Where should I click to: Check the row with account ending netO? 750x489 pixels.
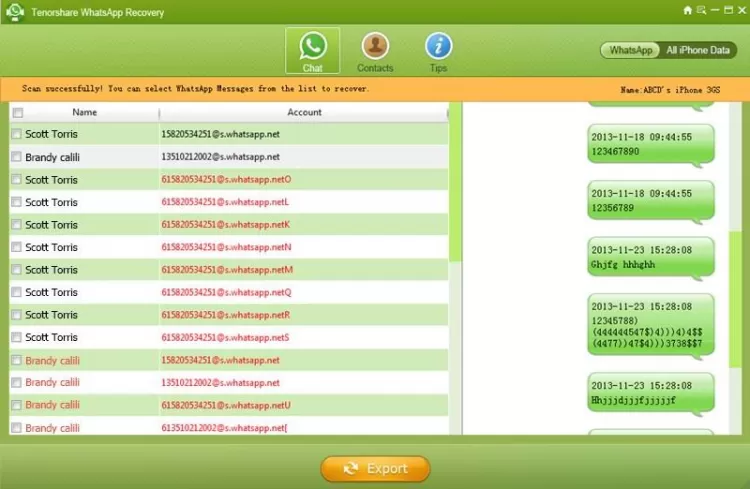pyautogui.click(x=16, y=179)
